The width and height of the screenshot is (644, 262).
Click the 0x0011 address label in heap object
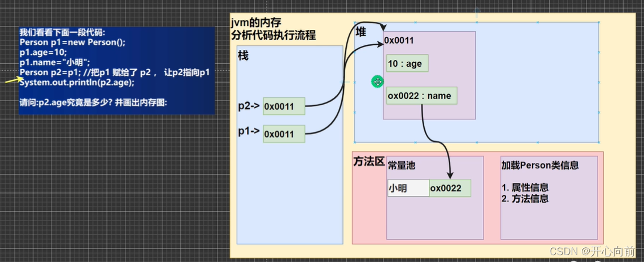399,40
